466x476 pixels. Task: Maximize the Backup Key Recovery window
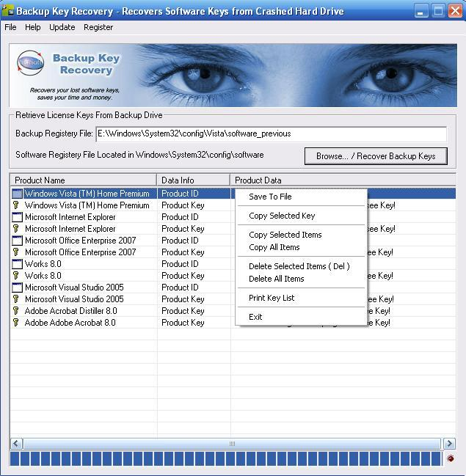point(438,11)
